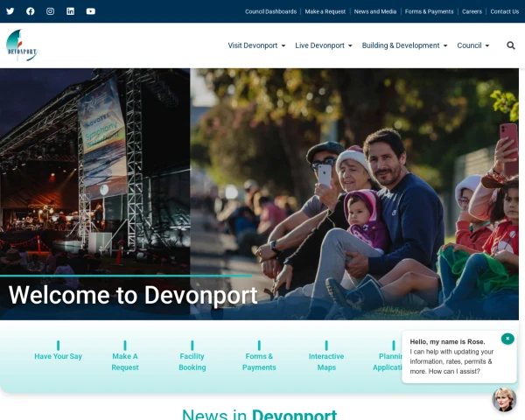Open the Facebook page icon
The image size is (525, 420).
click(x=31, y=11)
